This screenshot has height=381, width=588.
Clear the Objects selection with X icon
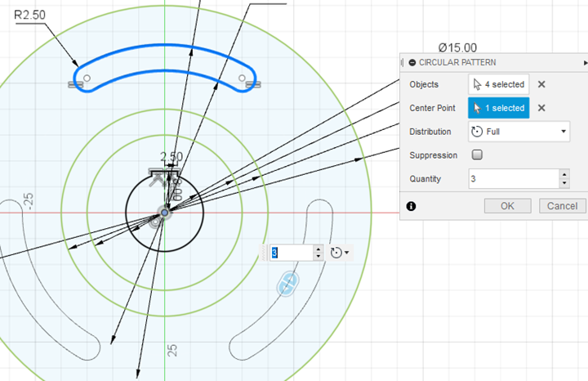pos(541,84)
